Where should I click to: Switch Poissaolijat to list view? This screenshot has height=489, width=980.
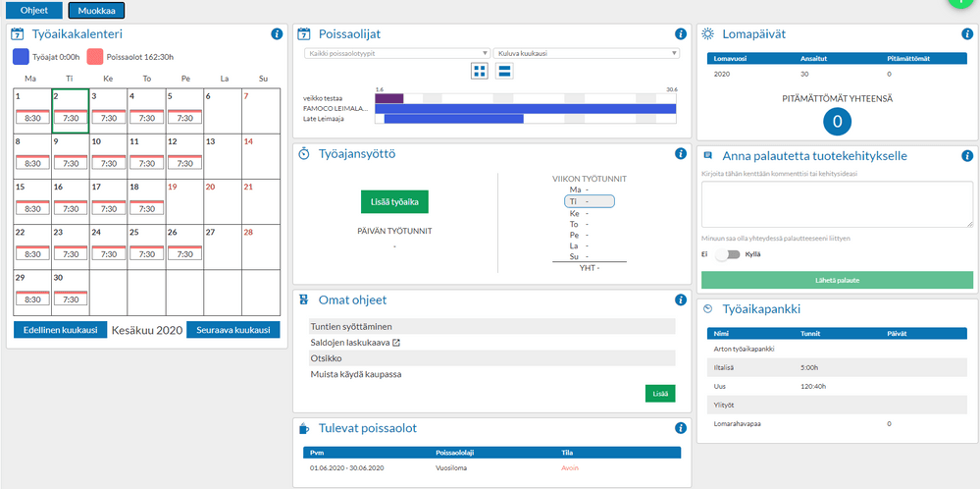coord(504,71)
